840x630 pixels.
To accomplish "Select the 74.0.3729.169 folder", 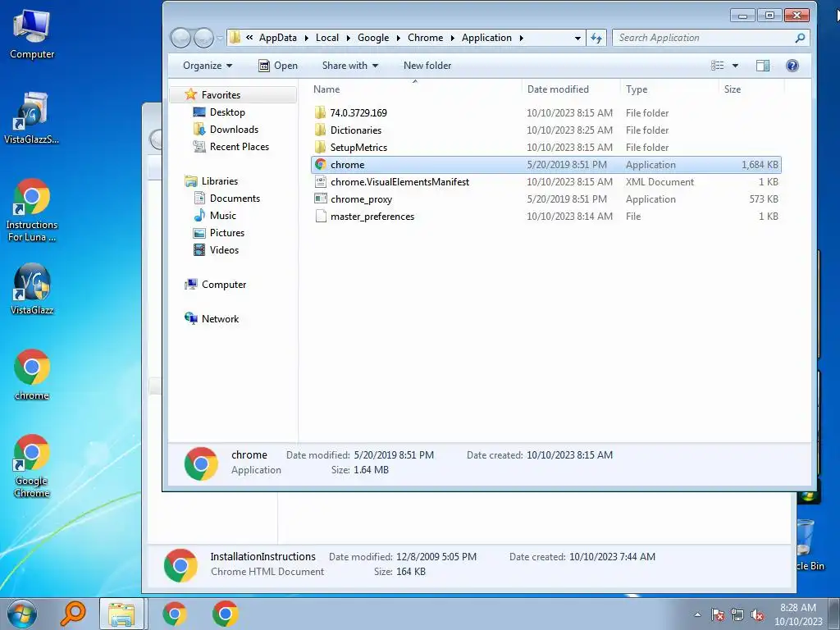I will tap(546, 113).
